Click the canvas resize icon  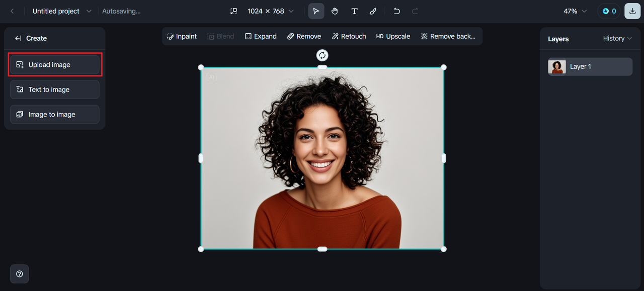pyautogui.click(x=233, y=11)
